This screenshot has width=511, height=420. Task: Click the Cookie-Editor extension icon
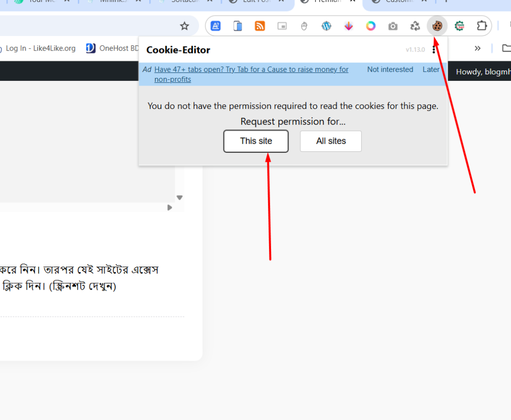(x=437, y=26)
